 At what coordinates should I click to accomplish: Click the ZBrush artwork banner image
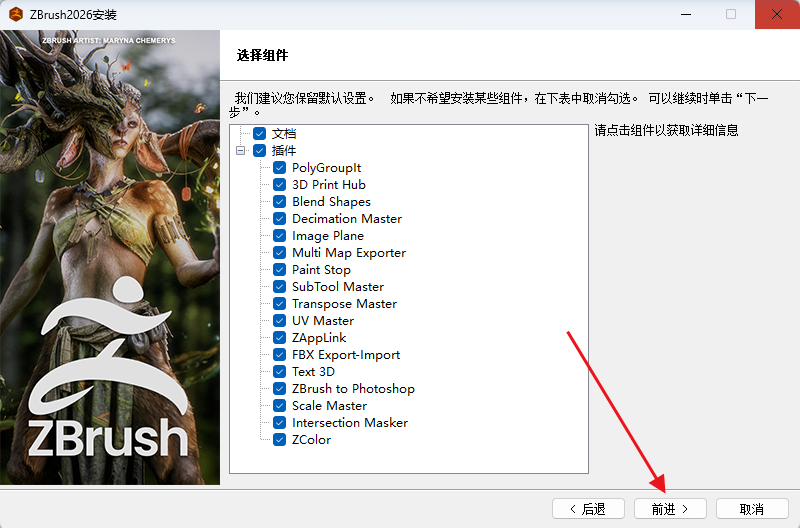click(x=110, y=258)
